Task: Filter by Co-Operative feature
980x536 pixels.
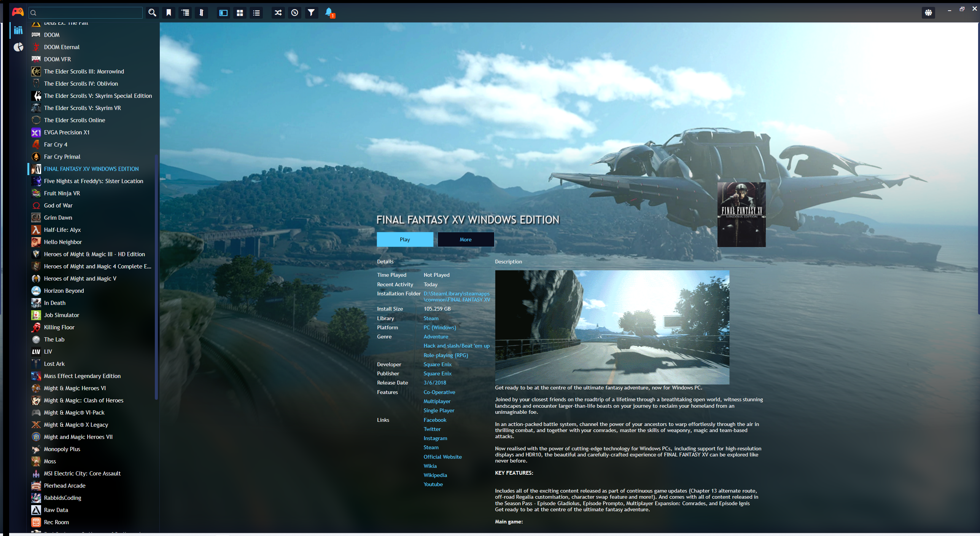Action: tap(439, 392)
